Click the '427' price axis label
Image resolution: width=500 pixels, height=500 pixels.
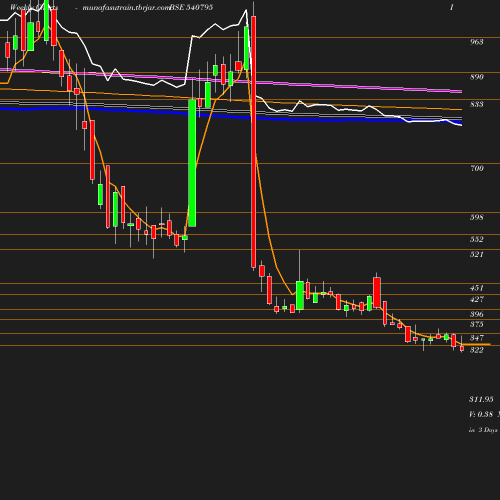(477, 299)
